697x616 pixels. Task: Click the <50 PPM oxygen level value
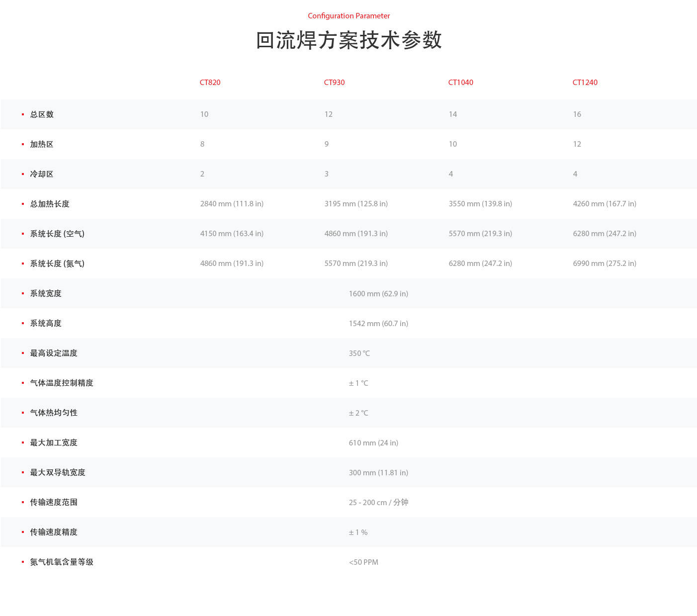click(363, 562)
